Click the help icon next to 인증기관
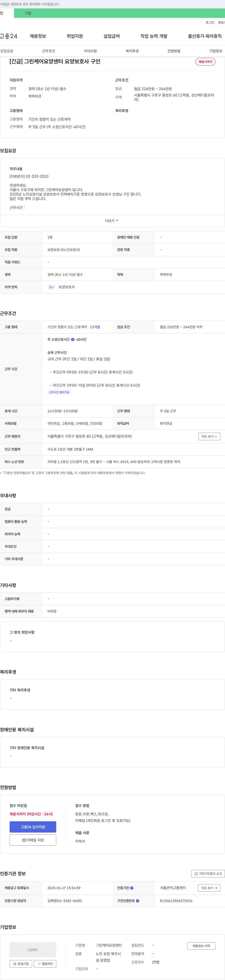 (x=131, y=888)
